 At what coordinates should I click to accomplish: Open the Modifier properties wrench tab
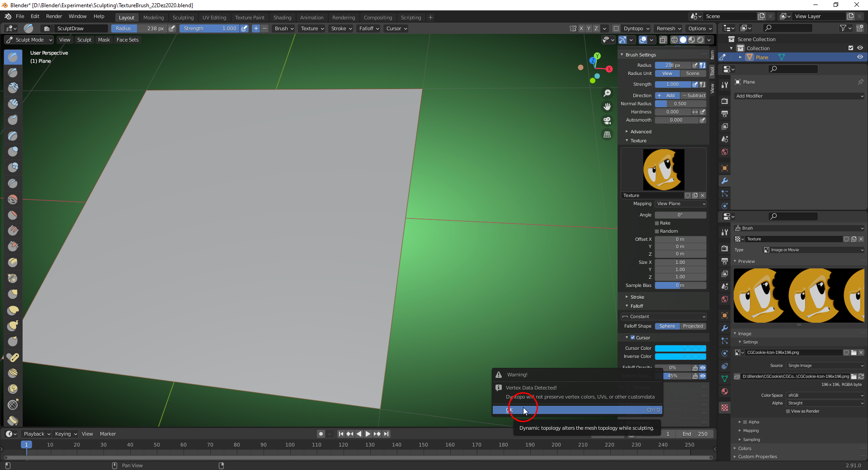point(725,181)
